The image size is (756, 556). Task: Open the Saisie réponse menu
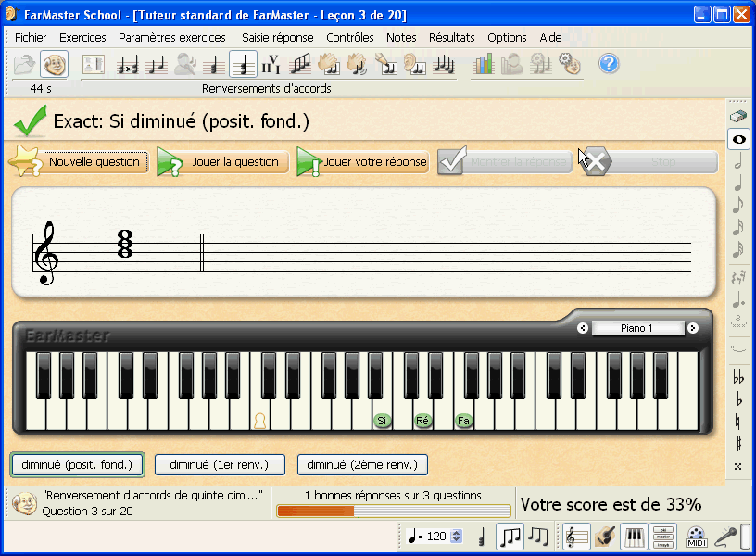[277, 38]
